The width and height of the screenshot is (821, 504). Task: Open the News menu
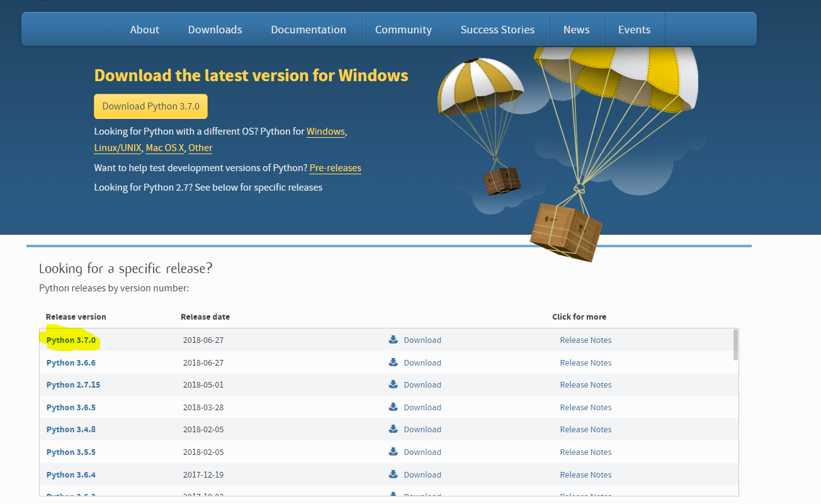(577, 30)
